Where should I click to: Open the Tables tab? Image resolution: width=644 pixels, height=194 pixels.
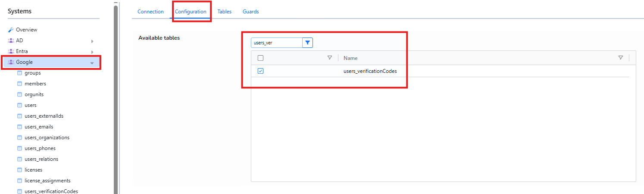point(224,12)
